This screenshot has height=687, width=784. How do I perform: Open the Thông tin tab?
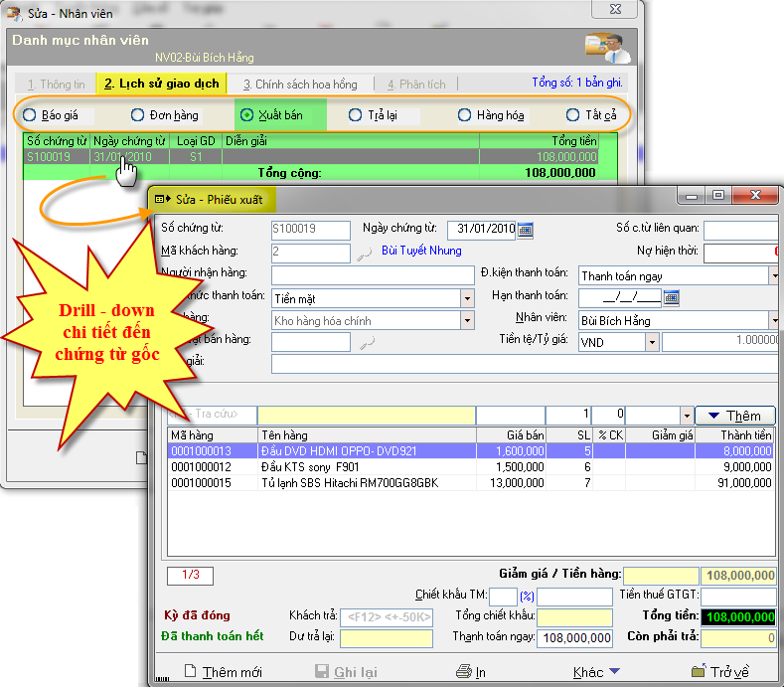[56, 85]
